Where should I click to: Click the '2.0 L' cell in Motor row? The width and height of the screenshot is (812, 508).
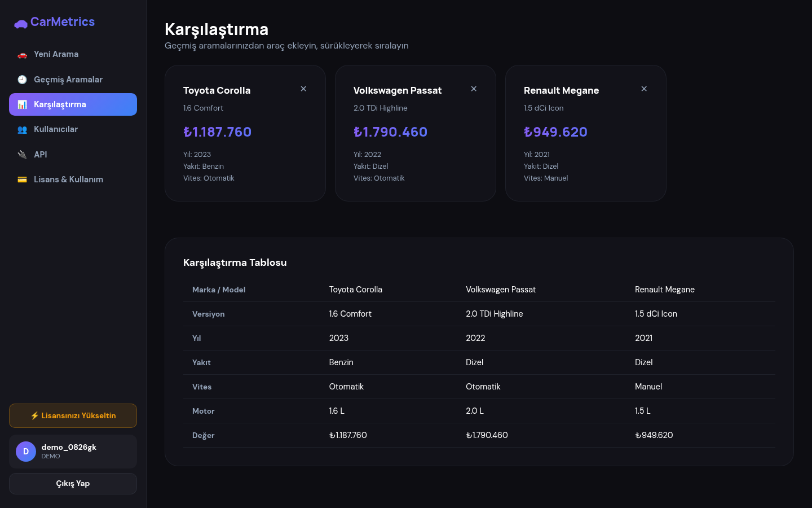[x=475, y=411]
